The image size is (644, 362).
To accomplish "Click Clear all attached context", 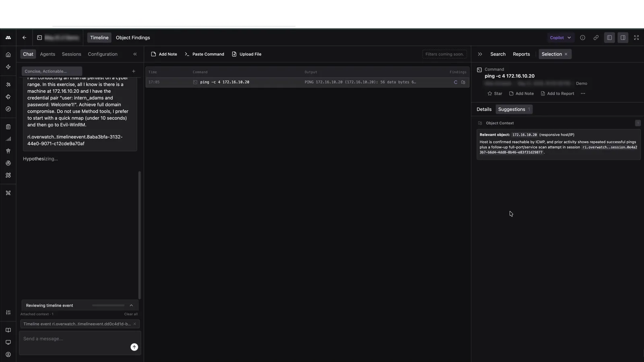I will click(x=131, y=314).
